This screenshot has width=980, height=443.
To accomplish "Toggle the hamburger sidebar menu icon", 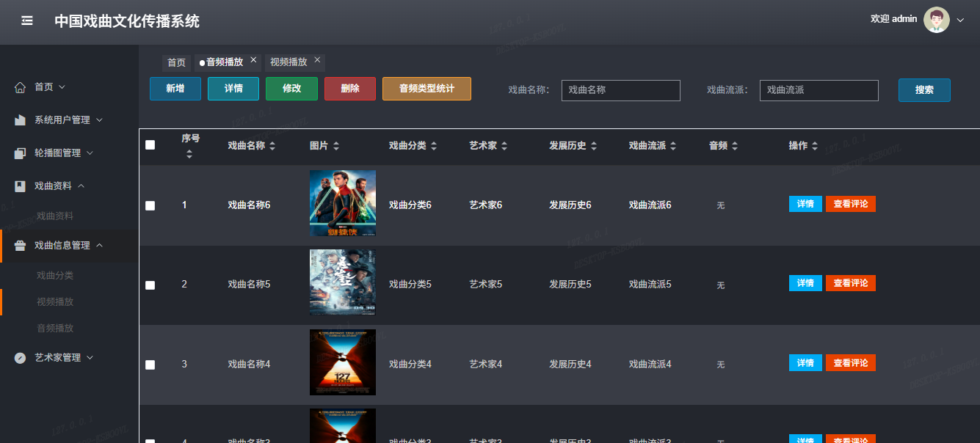I will click(27, 21).
